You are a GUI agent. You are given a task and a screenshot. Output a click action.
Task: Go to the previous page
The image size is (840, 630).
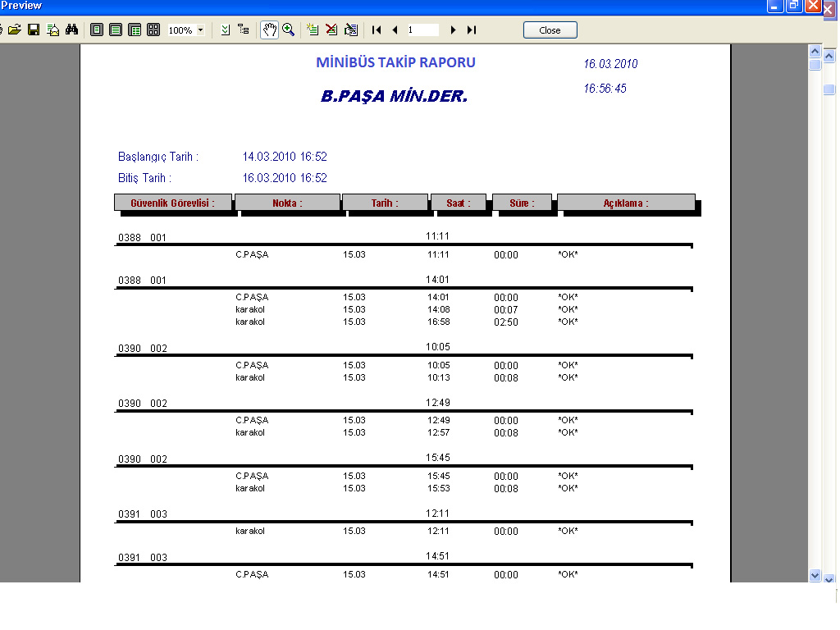pyautogui.click(x=395, y=30)
